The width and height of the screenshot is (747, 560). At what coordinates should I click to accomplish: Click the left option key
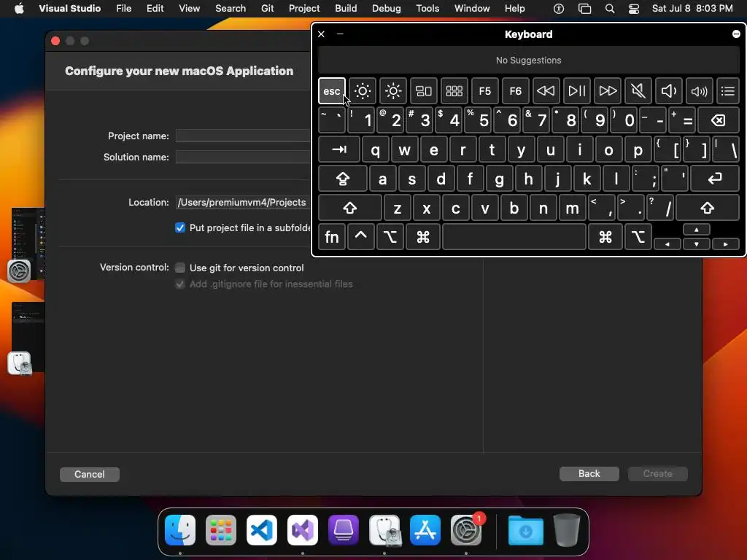390,237
